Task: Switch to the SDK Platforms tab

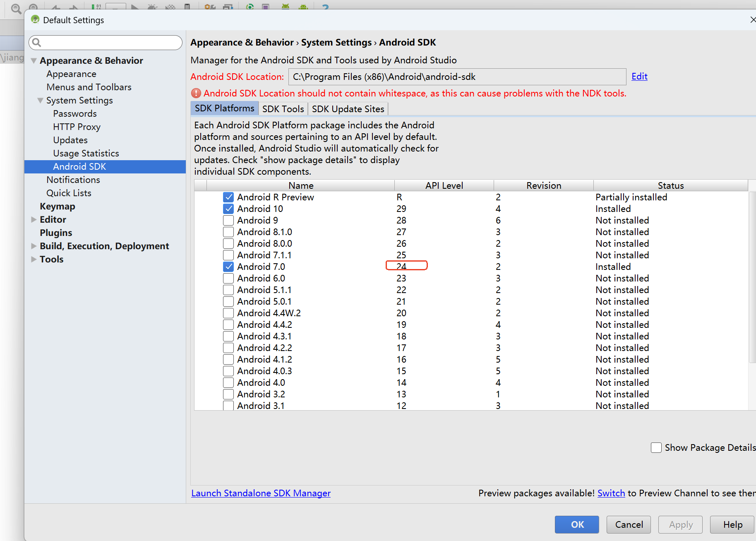Action: click(x=225, y=108)
